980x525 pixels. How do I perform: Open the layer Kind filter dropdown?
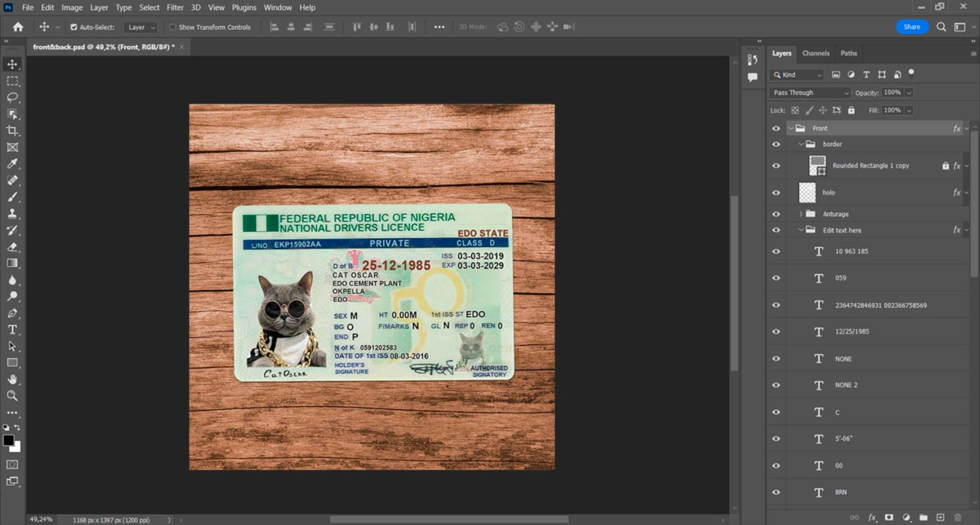[797, 75]
